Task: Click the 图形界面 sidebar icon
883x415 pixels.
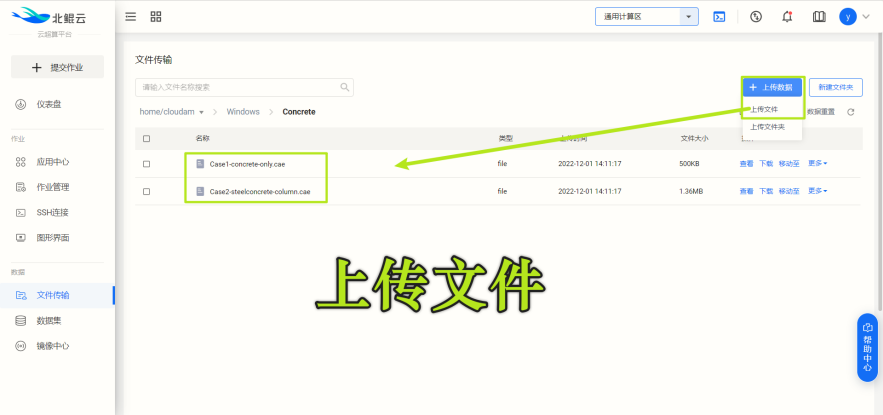Action: pyautogui.click(x=21, y=238)
